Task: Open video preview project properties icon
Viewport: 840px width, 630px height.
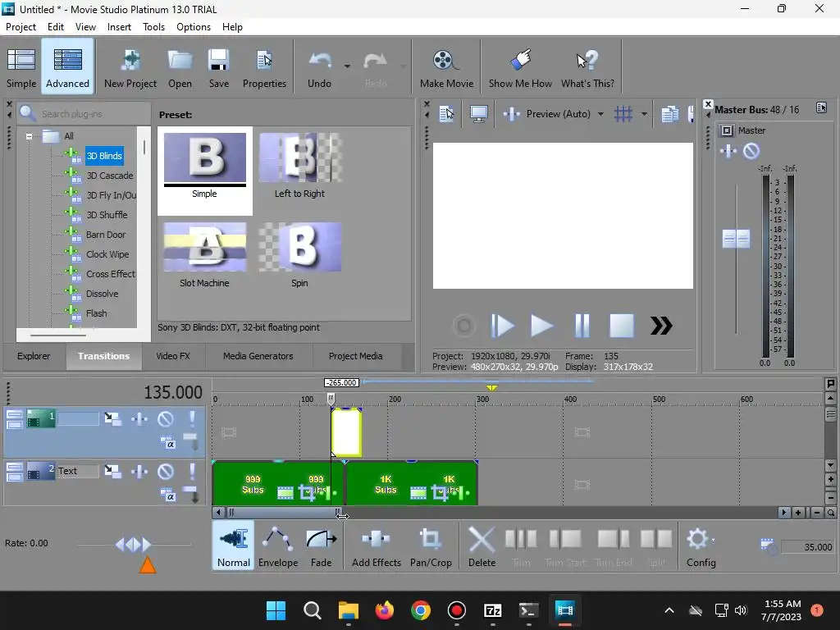Action: [x=447, y=113]
